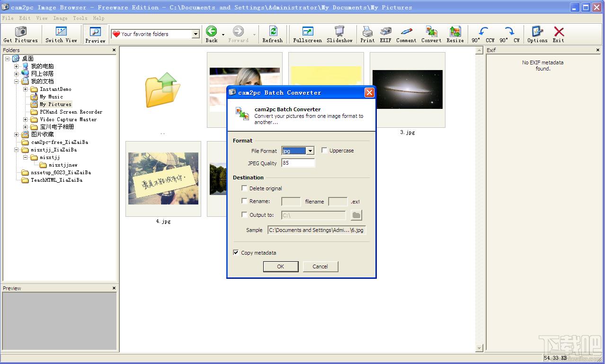
Task: Open the Edit menu
Action: point(25,18)
